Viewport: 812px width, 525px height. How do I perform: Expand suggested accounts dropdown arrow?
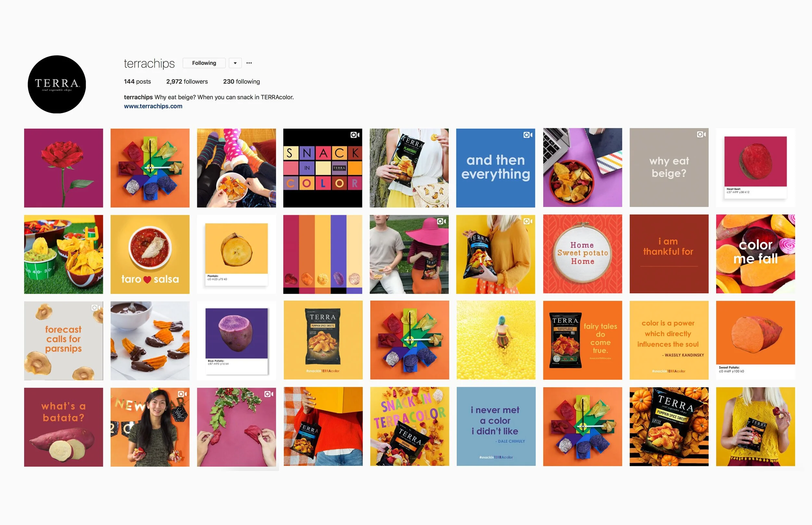click(235, 63)
